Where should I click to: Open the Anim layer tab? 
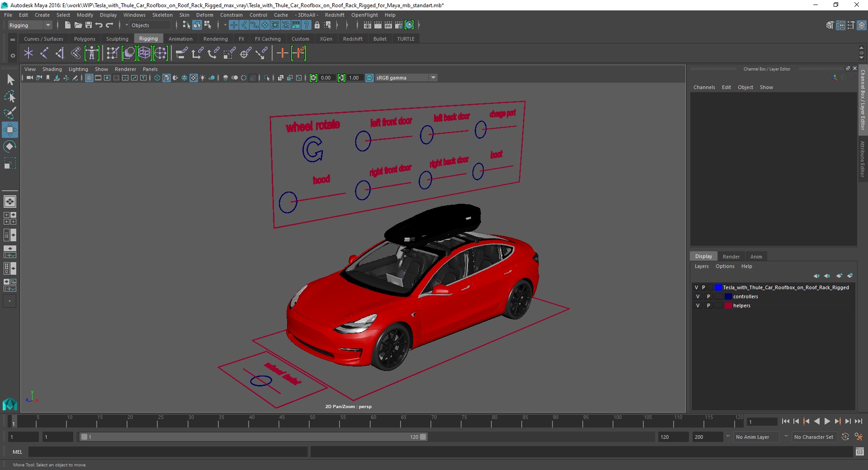[756, 257]
